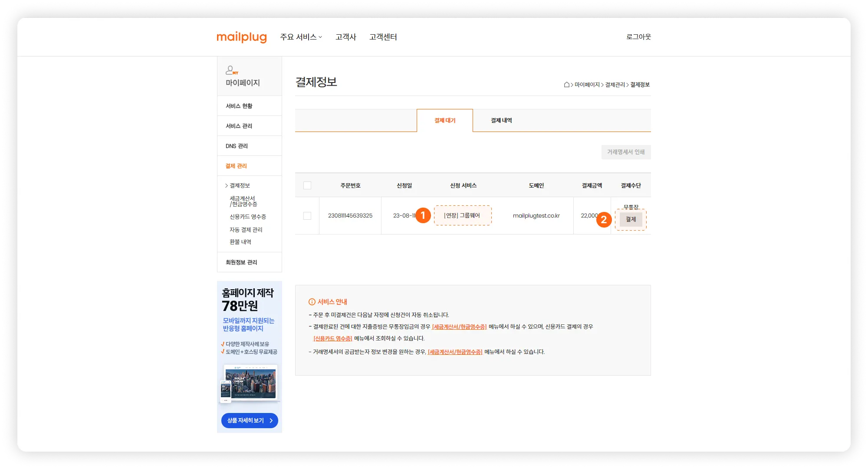Expand the 주요 서비스 dropdown menu
The width and height of the screenshot is (868, 469).
(x=301, y=37)
